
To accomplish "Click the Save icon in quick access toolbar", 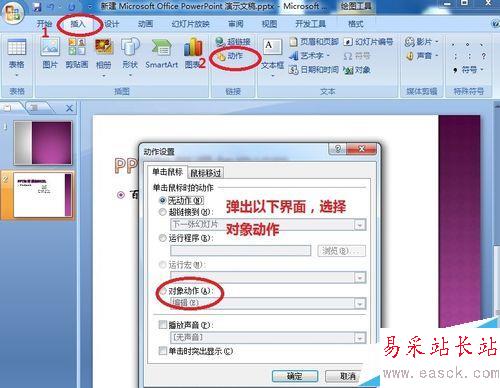I will pyautogui.click(x=37, y=6).
